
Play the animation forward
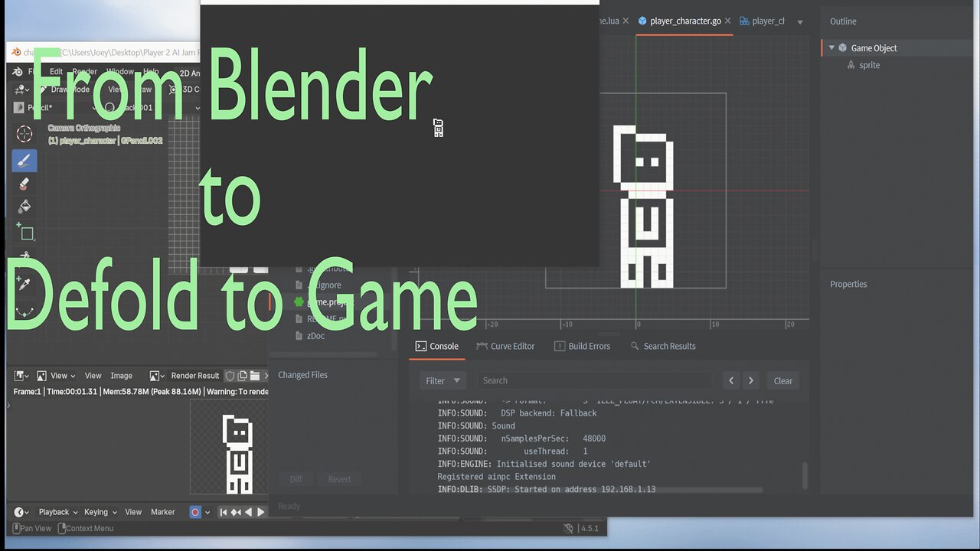click(x=260, y=512)
